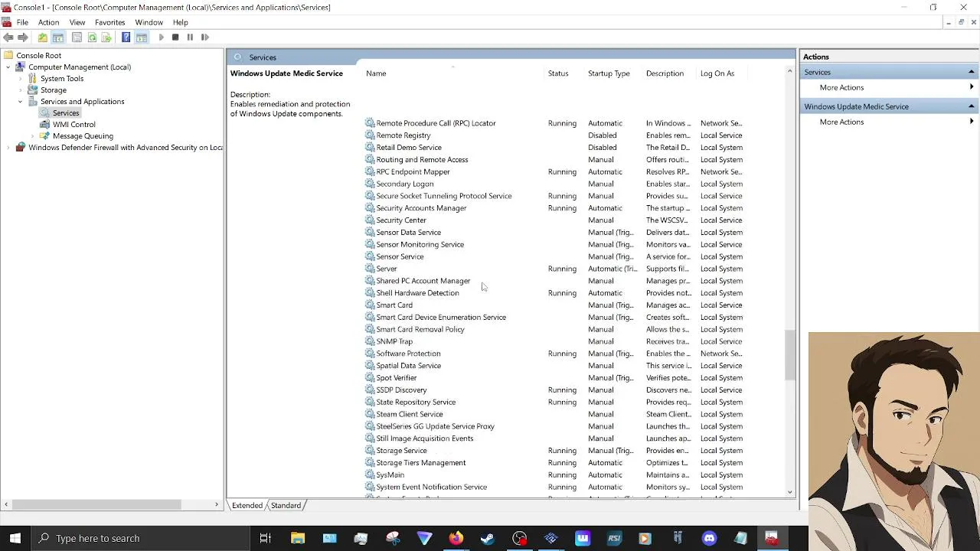Collapse Computer Management (Local) tree node
Image resolution: width=980 pixels, height=551 pixels.
click(8, 67)
